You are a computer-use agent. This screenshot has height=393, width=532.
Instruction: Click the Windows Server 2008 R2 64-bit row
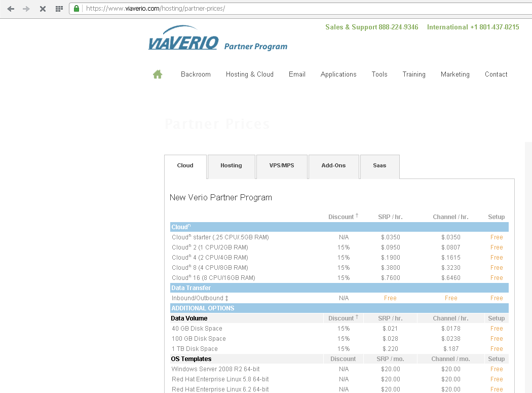(339, 369)
